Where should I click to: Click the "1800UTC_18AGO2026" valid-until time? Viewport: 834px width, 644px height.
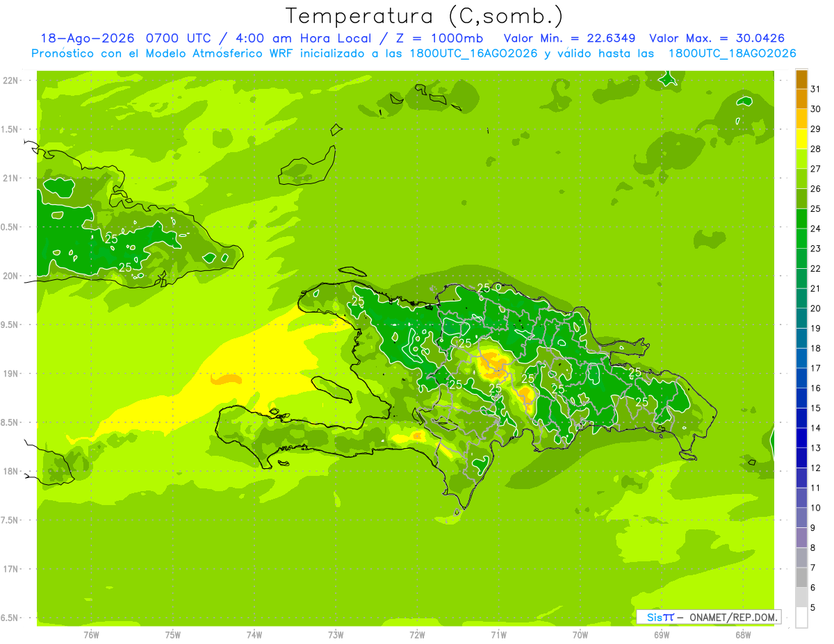pos(732,53)
